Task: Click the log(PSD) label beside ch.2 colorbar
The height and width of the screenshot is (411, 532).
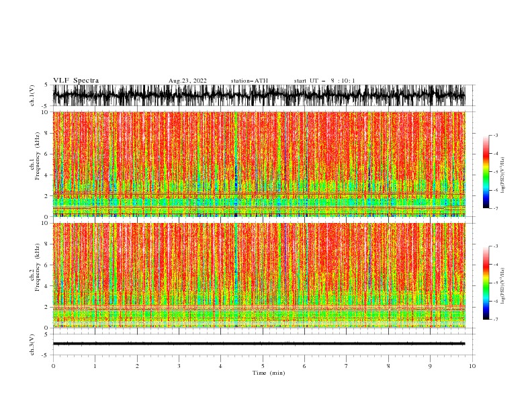Action: coord(503,286)
